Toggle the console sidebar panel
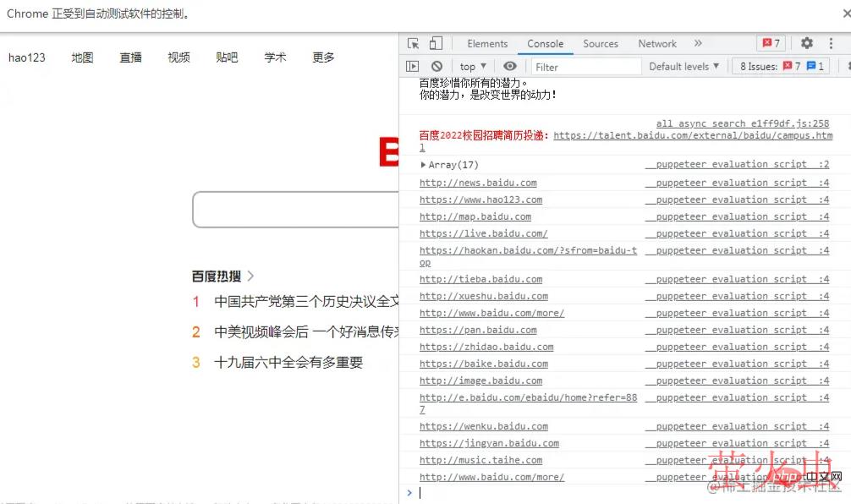The image size is (851, 504). point(413,66)
